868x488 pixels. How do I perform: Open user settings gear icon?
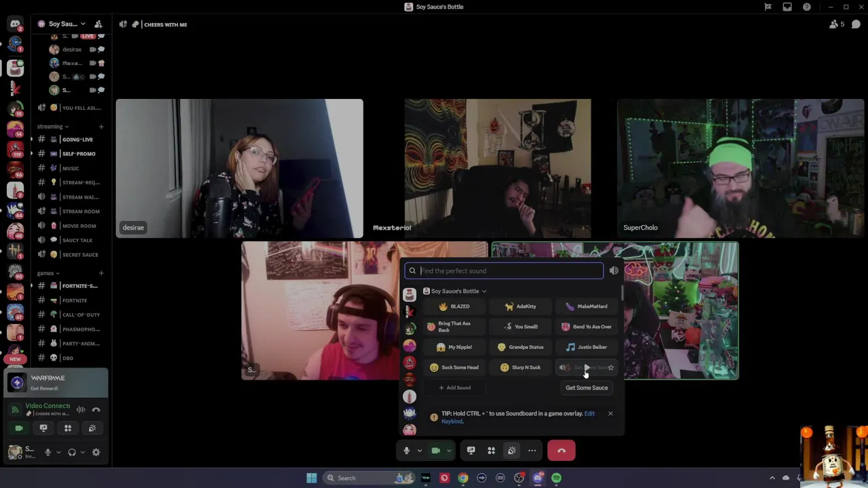click(96, 452)
